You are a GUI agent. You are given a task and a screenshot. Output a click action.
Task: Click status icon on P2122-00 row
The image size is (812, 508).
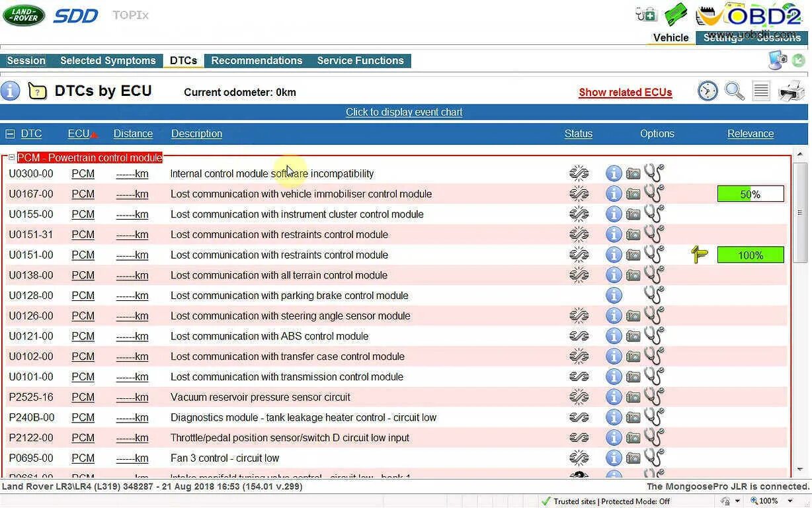579,438
